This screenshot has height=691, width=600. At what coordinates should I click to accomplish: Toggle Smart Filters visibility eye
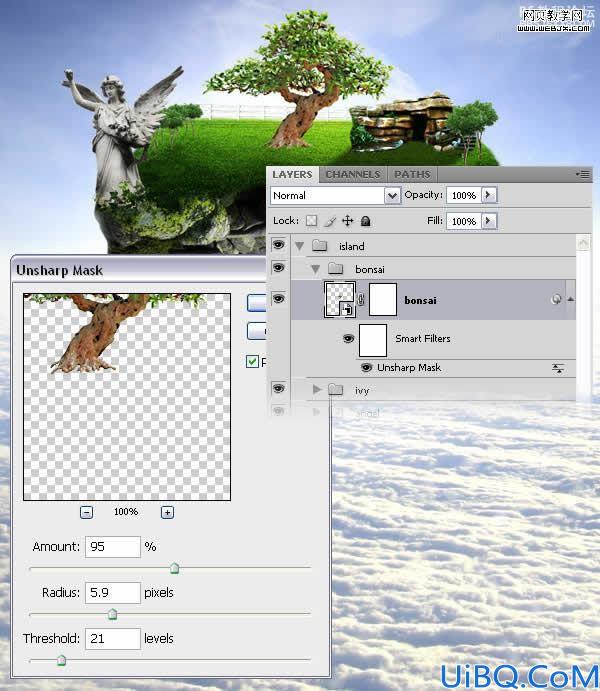[348, 338]
